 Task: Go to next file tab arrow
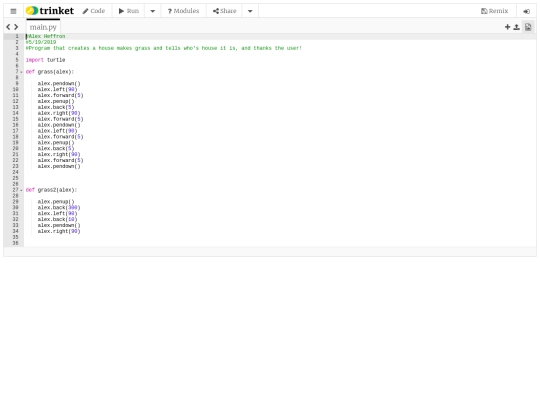pos(16,27)
